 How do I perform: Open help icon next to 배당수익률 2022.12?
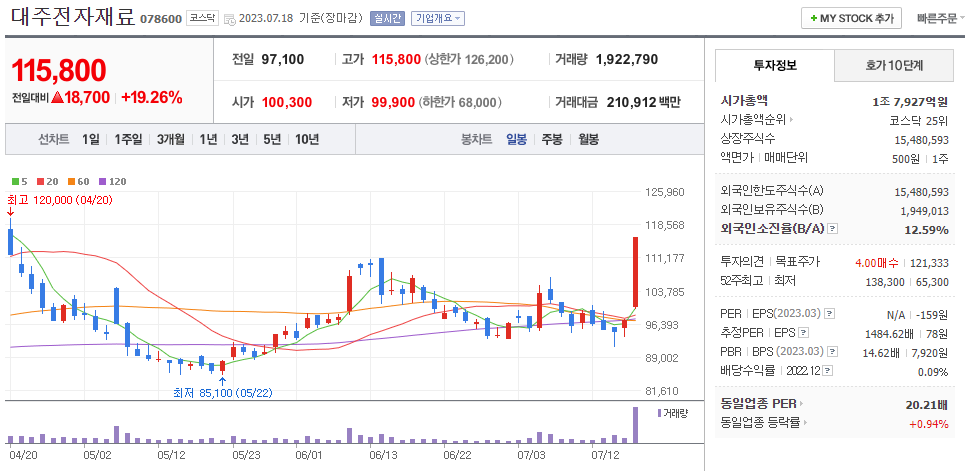(828, 371)
